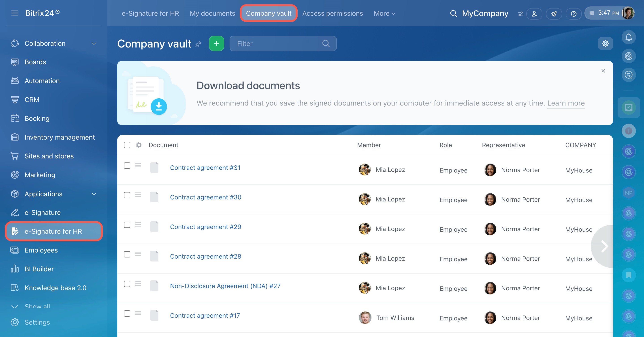Open Marketing in the sidebar
The width and height of the screenshot is (644, 337).
point(40,175)
